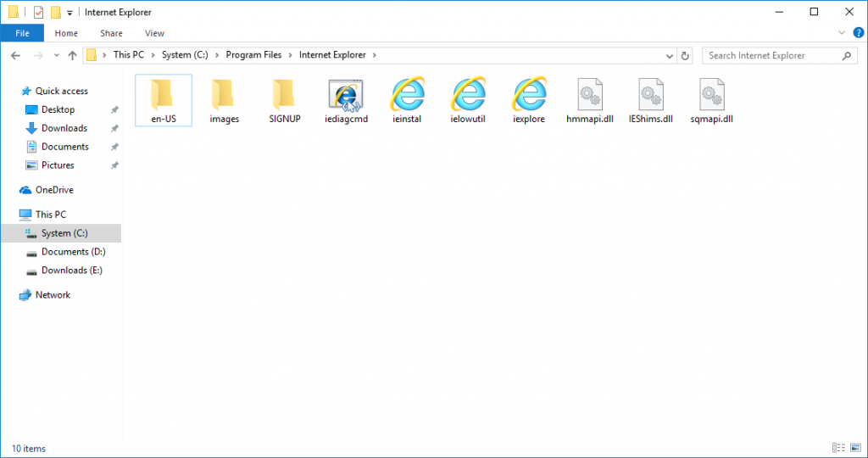
Task: Click Program Files breadcrumb in address bar
Action: click(x=253, y=55)
